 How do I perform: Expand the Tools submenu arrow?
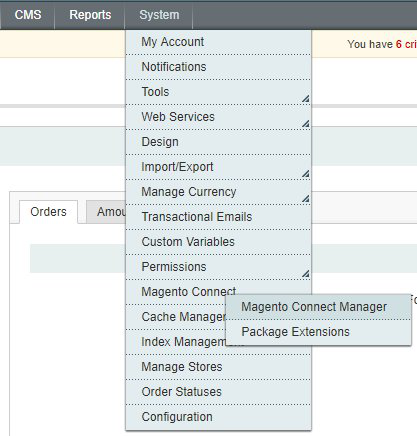pyautogui.click(x=305, y=99)
